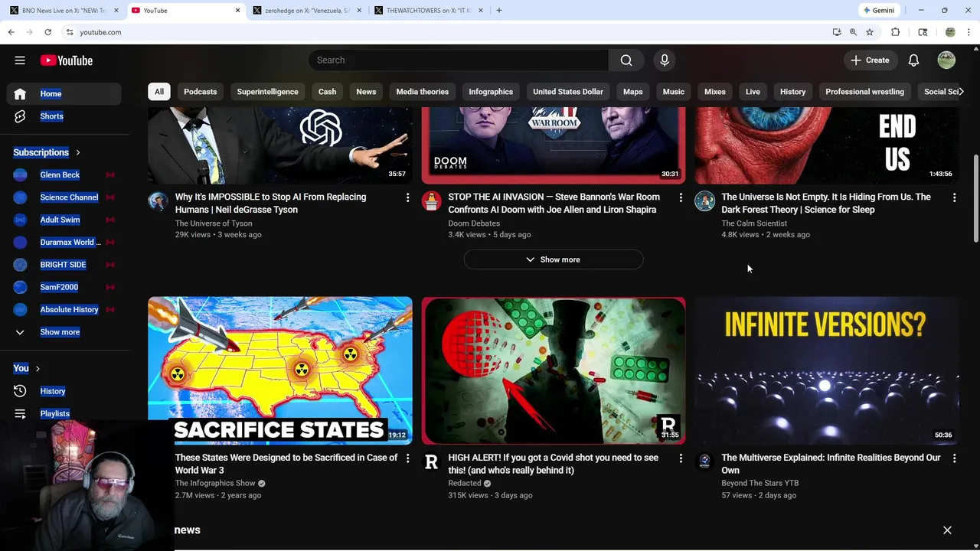Select the Professional wrestling chip
The image size is (980, 551).
864,92
